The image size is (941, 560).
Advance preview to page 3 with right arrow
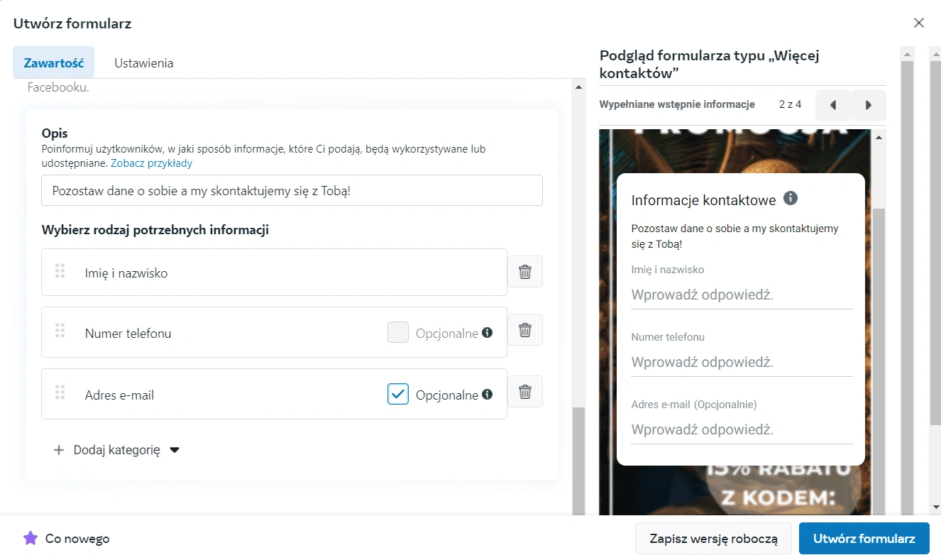tap(869, 104)
